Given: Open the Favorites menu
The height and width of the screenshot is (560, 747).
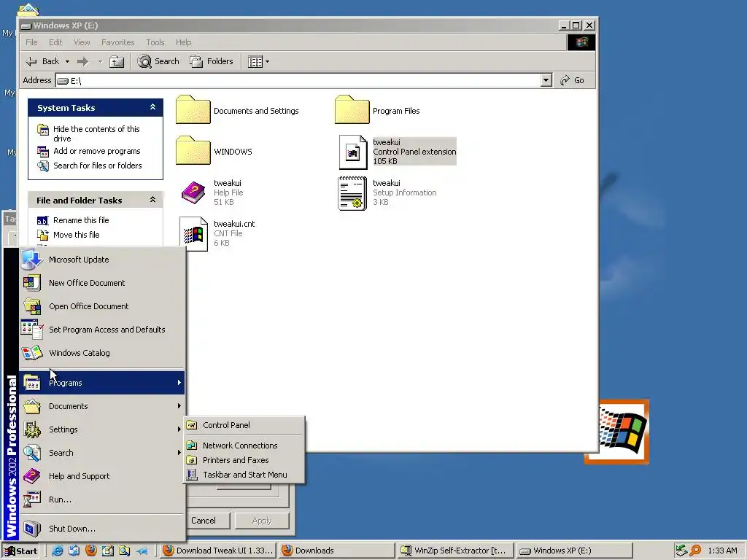Looking at the screenshot, I should coord(117,42).
